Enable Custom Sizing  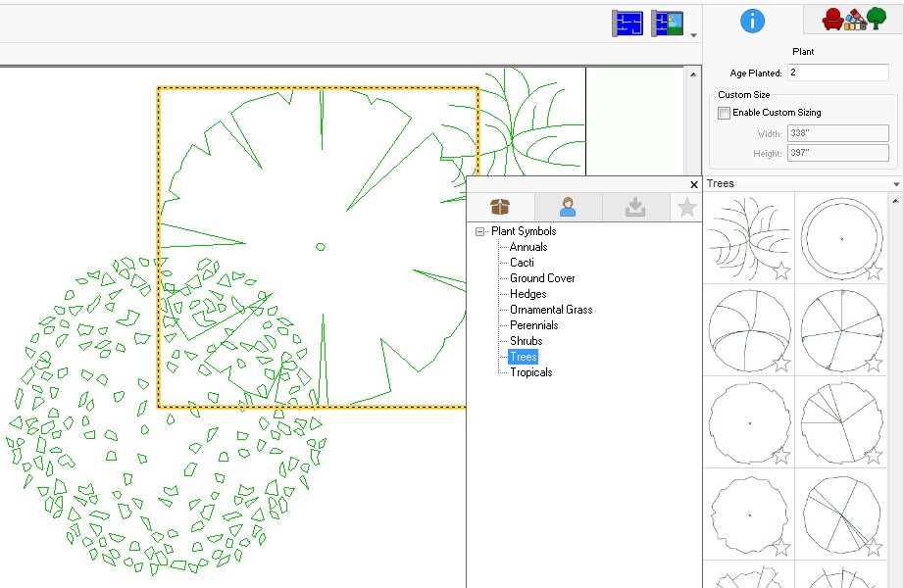pyautogui.click(x=723, y=113)
